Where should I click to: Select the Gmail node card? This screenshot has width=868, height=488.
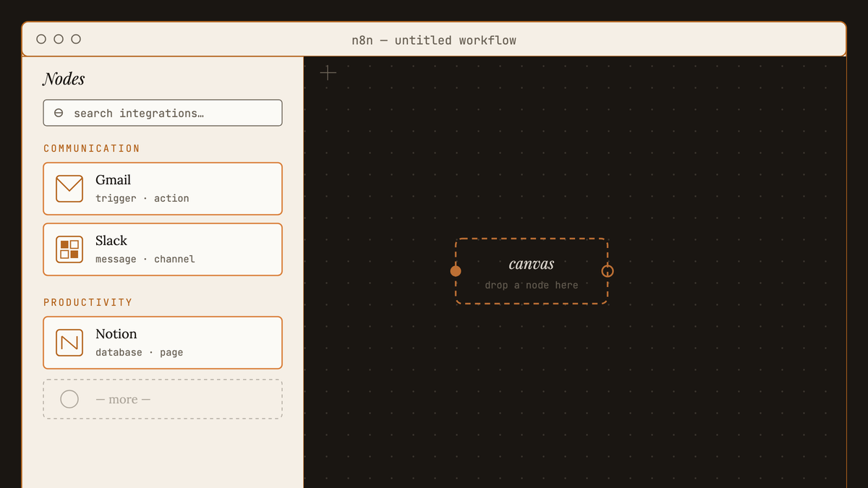[163, 189]
